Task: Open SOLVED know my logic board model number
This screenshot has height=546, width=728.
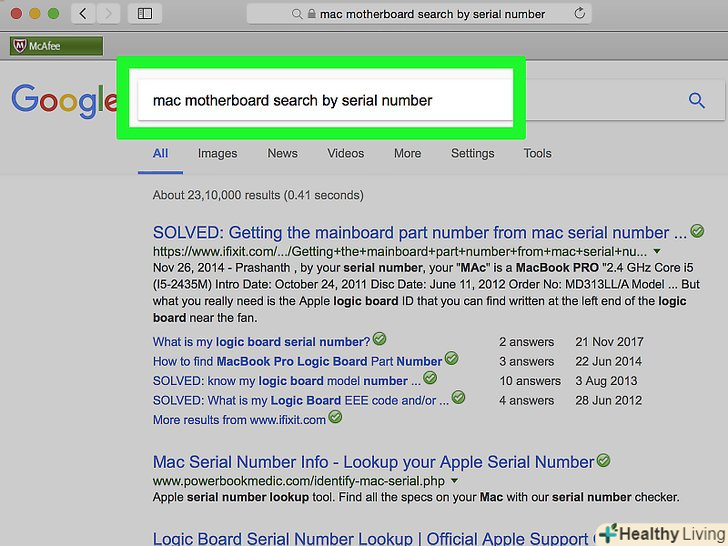Action: [x=287, y=381]
